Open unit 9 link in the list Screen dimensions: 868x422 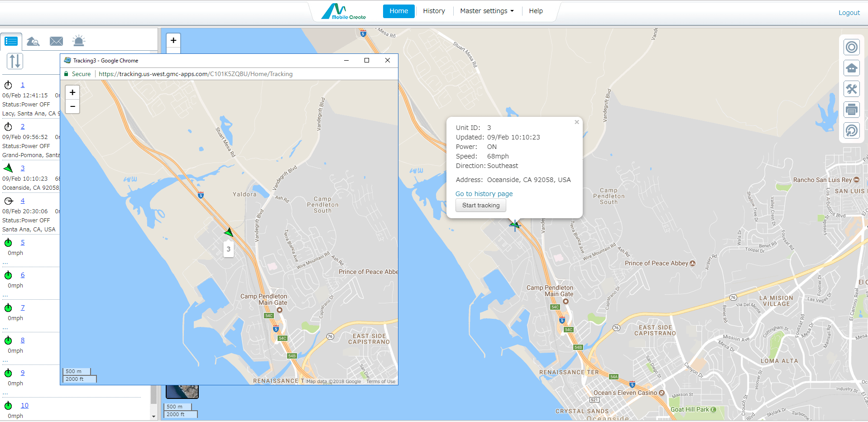pyautogui.click(x=23, y=373)
